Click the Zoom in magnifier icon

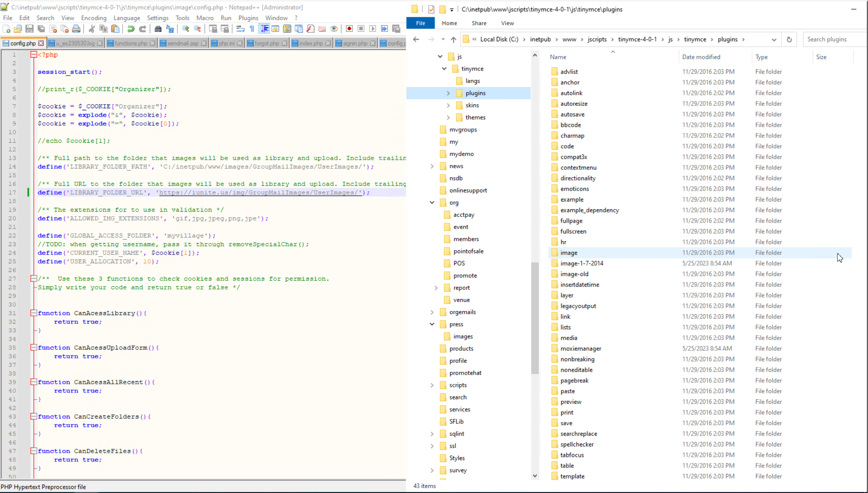[x=185, y=29]
